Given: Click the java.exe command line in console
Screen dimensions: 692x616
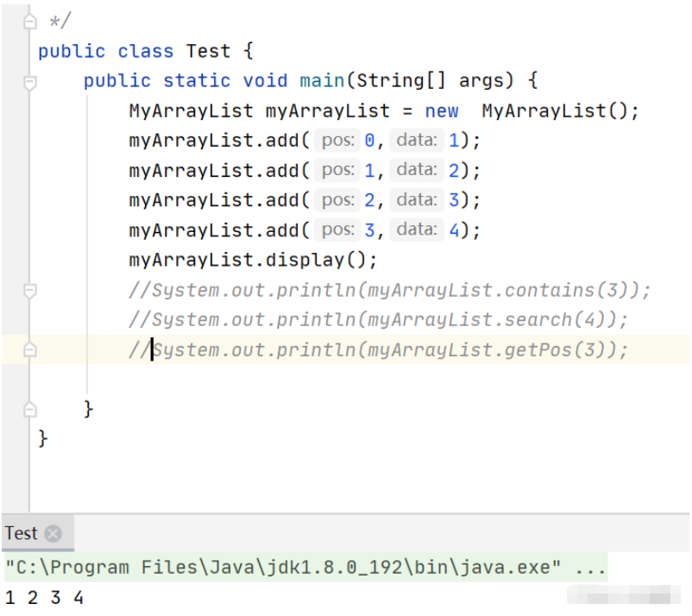Looking at the screenshot, I should click(305, 568).
